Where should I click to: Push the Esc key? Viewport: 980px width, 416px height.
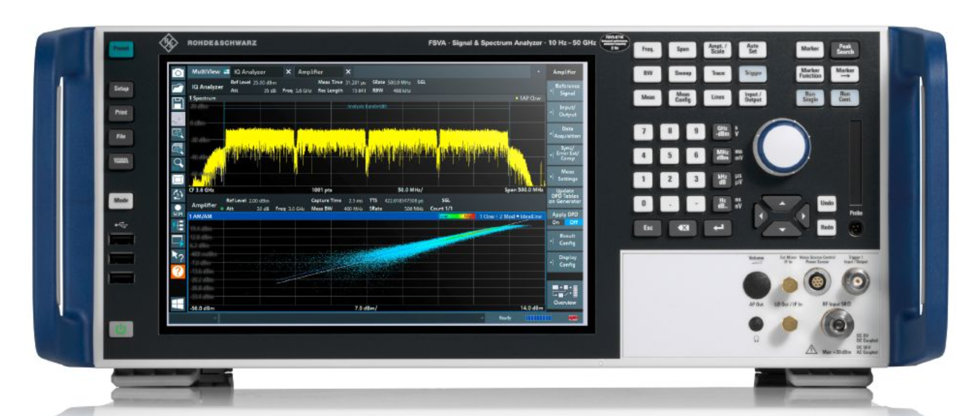click(x=647, y=228)
